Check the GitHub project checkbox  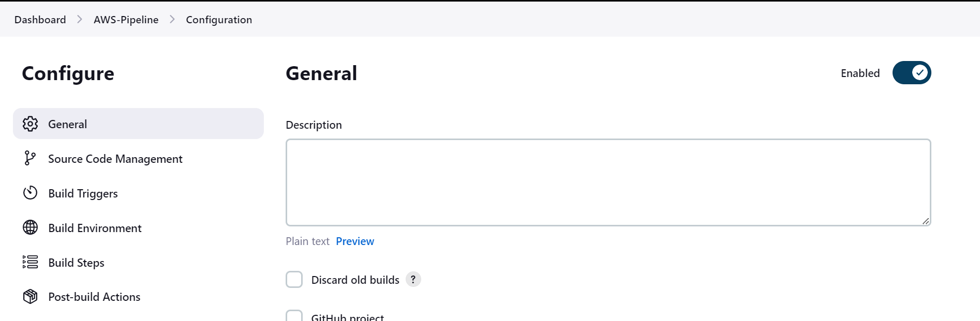click(x=294, y=316)
